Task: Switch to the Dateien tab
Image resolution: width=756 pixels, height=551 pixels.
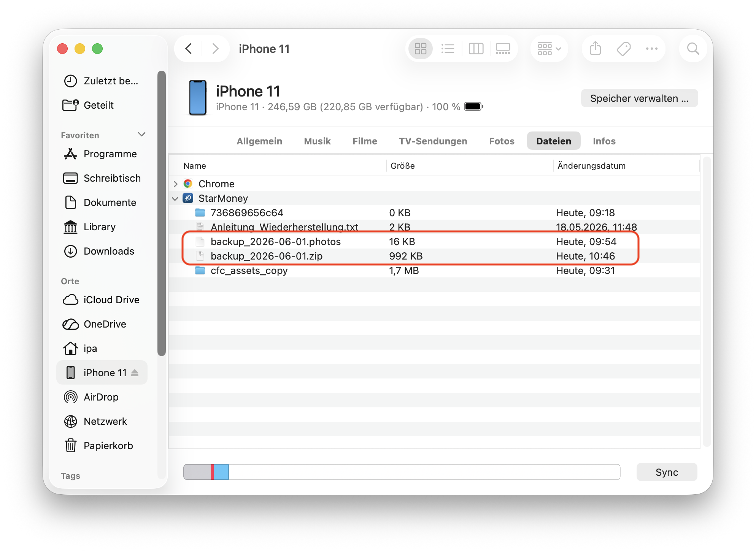Action: click(x=554, y=141)
